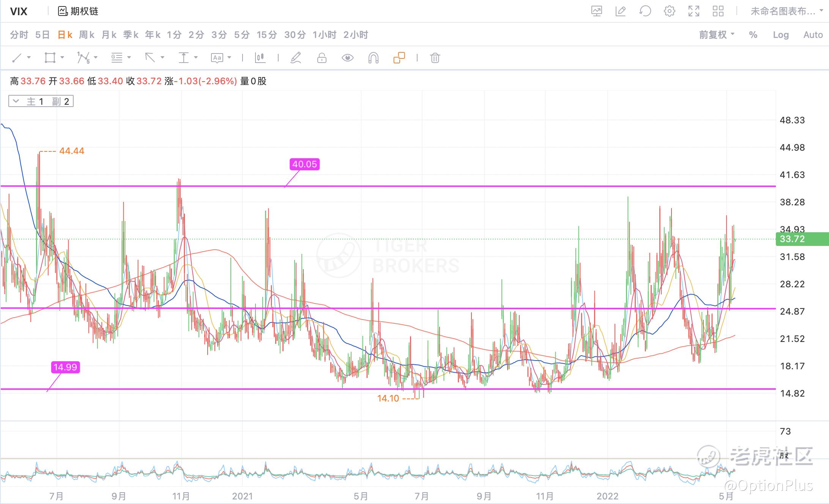Open the multi-chart grid layout icon
The height and width of the screenshot is (504, 829).
click(x=718, y=11)
